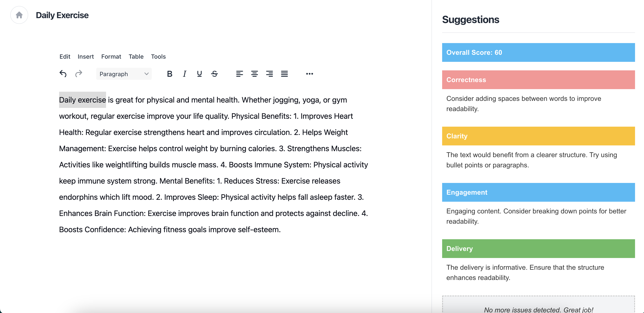Apply strikethrough to text
This screenshot has height=313, width=644.
(x=214, y=74)
